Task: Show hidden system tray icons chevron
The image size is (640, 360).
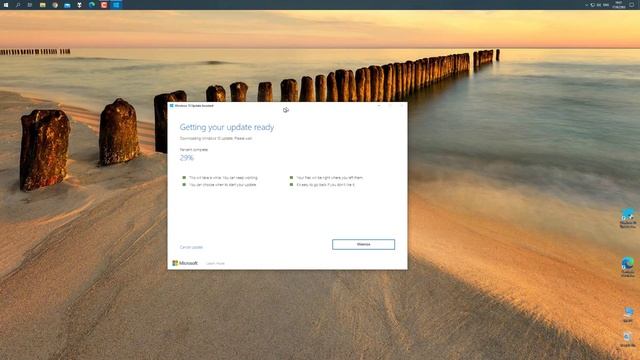Action: [x=587, y=5]
